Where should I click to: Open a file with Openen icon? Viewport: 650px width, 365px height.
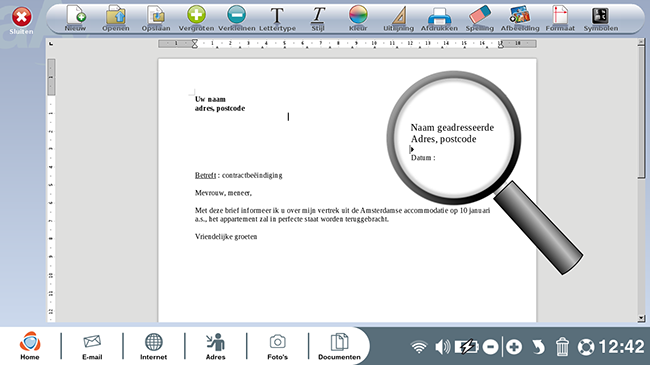coord(116,19)
